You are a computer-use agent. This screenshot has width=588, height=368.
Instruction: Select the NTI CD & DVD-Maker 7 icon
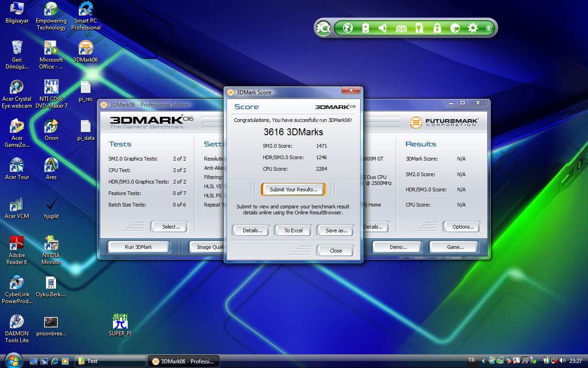[51, 94]
